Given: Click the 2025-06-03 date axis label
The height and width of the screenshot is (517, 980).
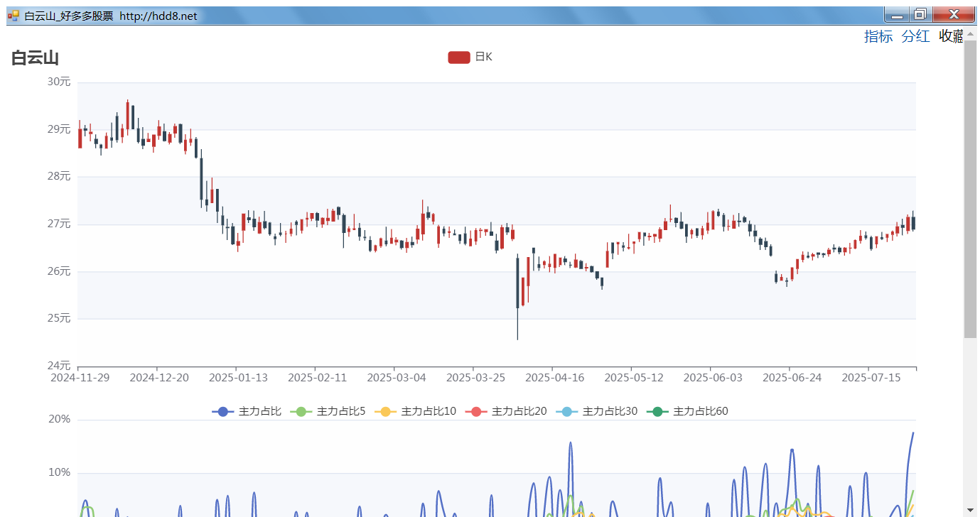Looking at the screenshot, I should 713,377.
